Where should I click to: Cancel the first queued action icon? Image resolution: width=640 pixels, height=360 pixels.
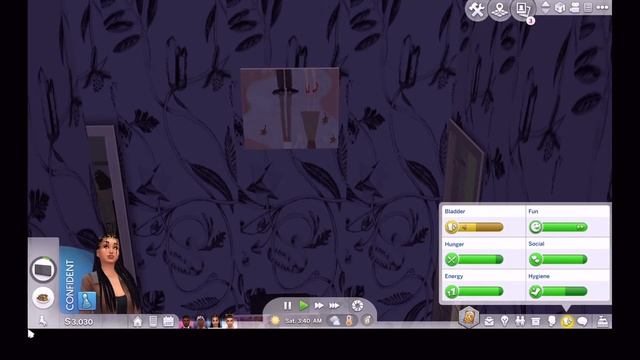[x=43, y=270]
